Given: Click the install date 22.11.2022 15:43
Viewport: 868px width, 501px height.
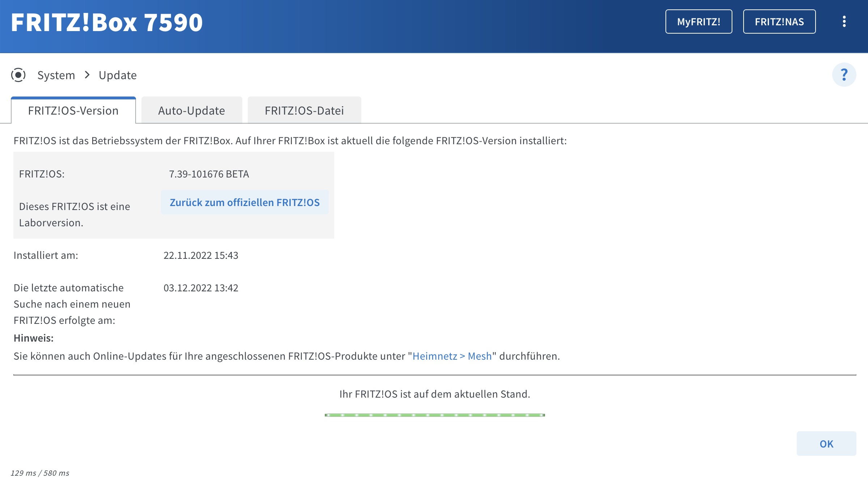Looking at the screenshot, I should [201, 256].
